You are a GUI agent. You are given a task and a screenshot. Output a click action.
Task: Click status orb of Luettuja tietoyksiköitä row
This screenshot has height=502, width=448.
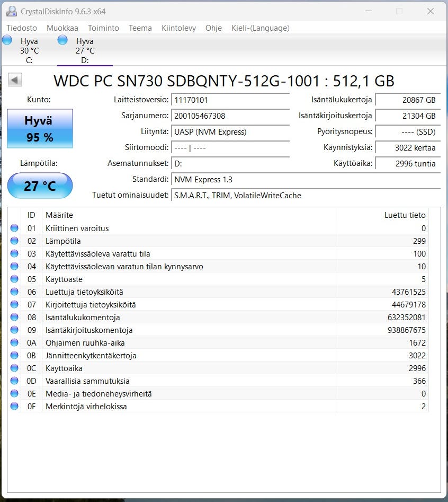[x=14, y=292]
